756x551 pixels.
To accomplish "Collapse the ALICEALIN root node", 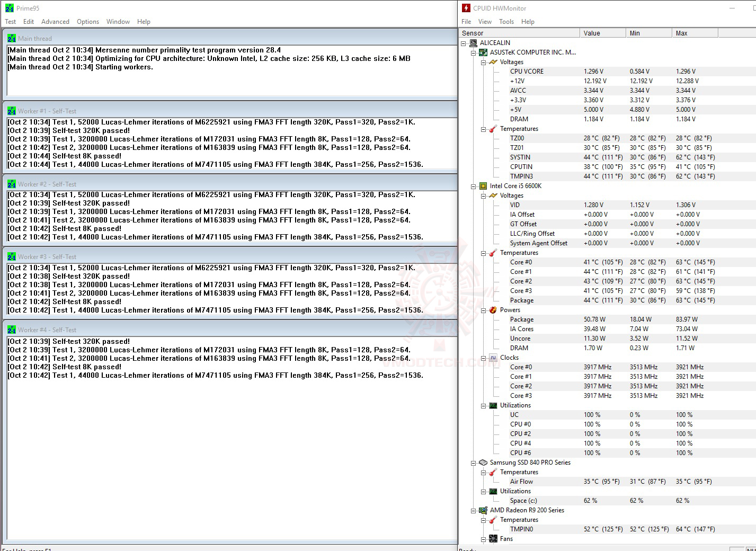I will pyautogui.click(x=464, y=43).
